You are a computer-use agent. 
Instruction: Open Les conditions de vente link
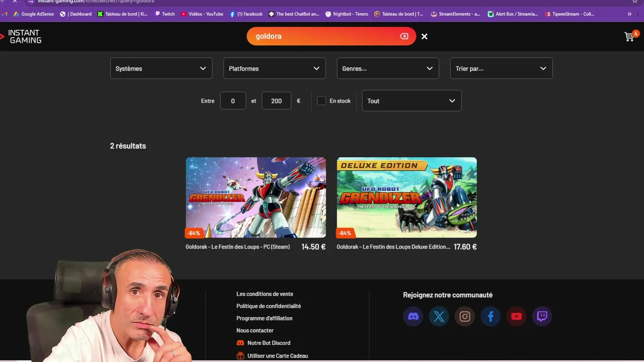[265, 294]
